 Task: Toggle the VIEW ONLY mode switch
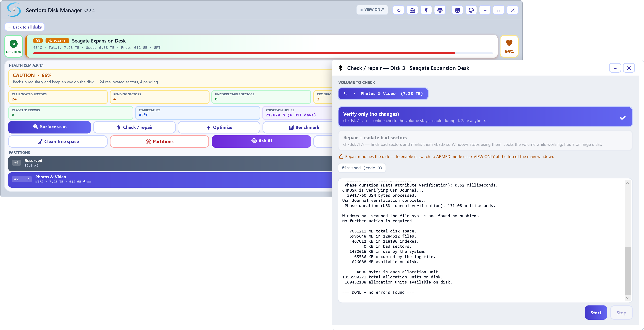[x=372, y=10]
